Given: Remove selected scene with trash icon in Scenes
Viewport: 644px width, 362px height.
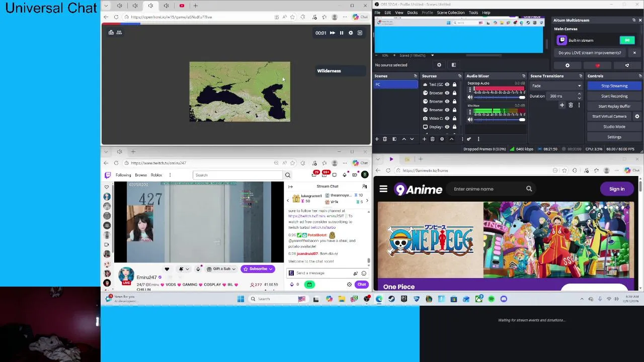Looking at the screenshot, I should 385,139.
